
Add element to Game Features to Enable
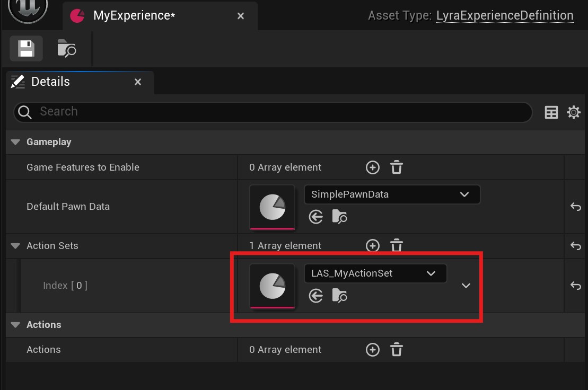click(x=373, y=167)
